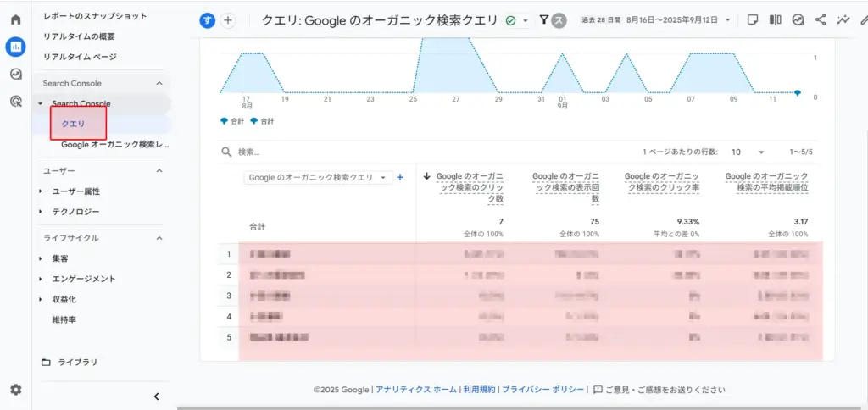Image resolution: width=868 pixels, height=410 pixels.
Task: Collapse the ユーザー section chevron
Action: click(159, 171)
